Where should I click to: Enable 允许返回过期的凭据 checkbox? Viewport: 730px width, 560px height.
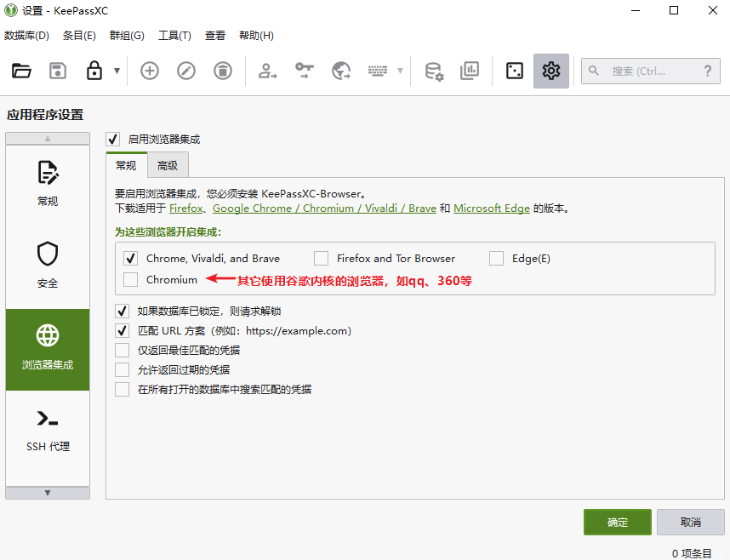[122, 369]
